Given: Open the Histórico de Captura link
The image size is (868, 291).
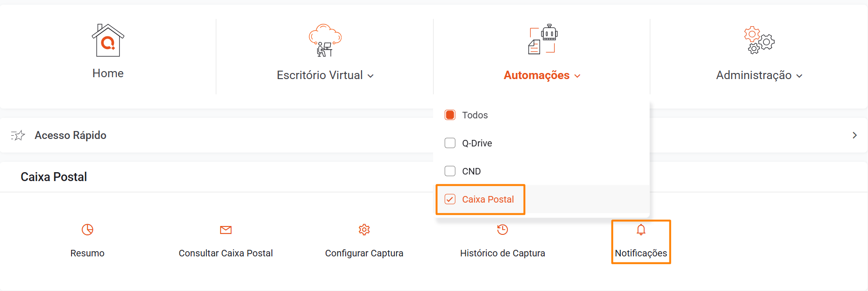Looking at the screenshot, I should pos(503,253).
